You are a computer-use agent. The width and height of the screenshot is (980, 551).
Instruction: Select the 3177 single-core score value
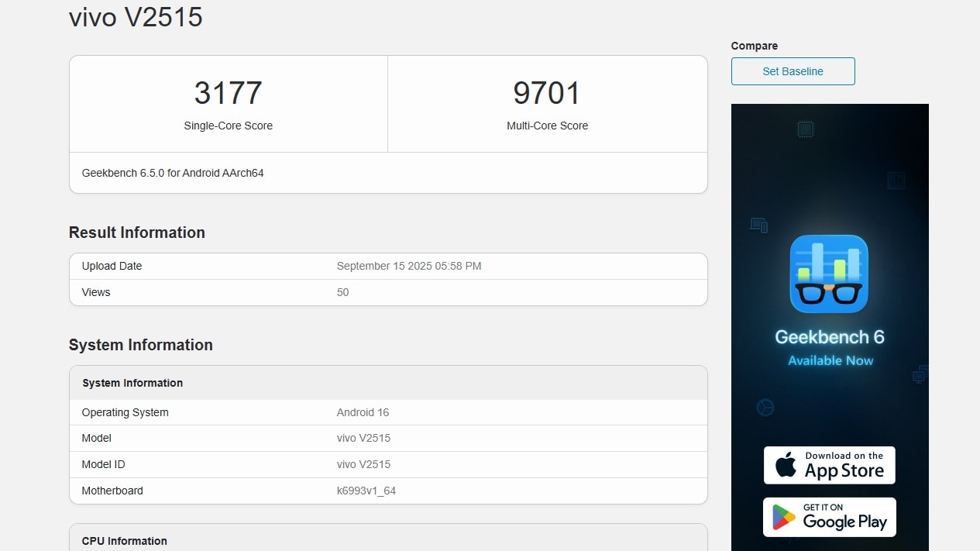point(229,93)
